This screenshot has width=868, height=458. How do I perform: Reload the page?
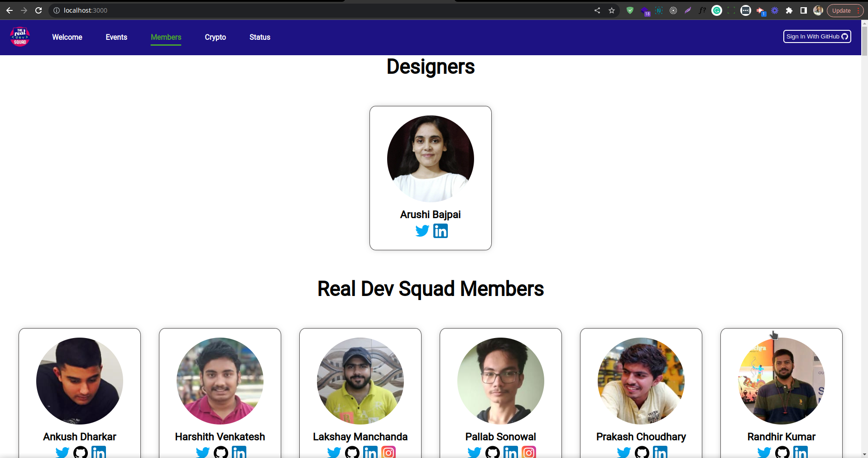pyautogui.click(x=38, y=10)
